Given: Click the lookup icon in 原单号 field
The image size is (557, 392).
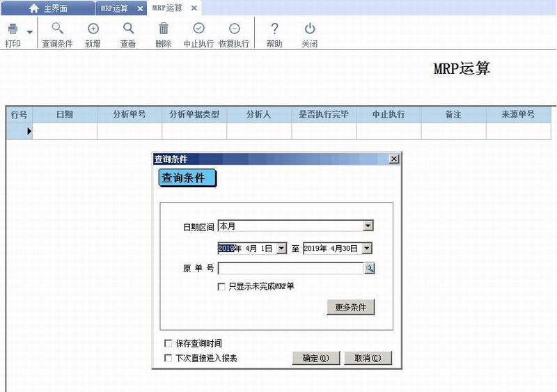Looking at the screenshot, I should pyautogui.click(x=369, y=269).
